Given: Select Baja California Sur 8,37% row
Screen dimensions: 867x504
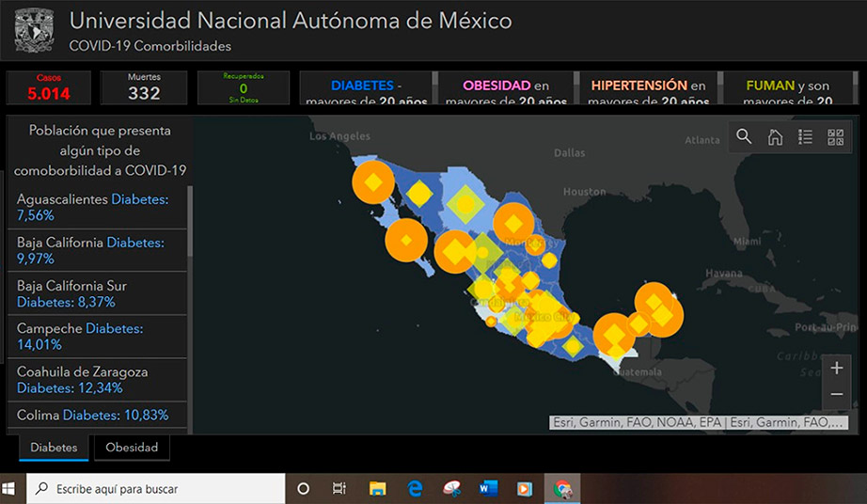Looking at the screenshot, I should coord(97,293).
